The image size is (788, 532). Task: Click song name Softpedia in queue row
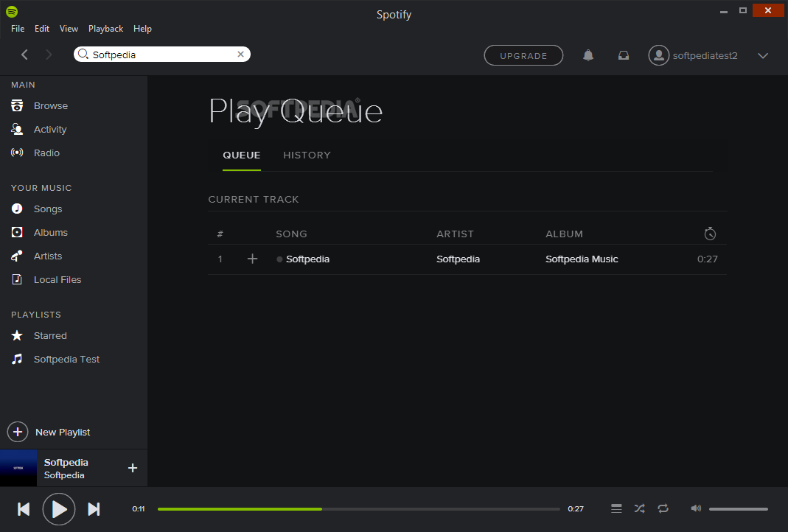tap(307, 259)
